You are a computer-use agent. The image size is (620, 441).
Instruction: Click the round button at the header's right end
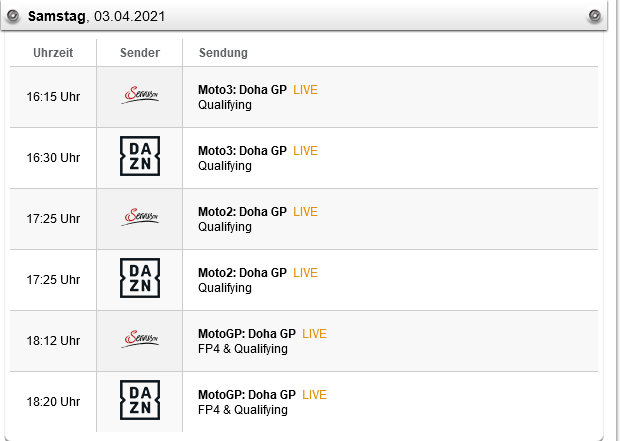(594, 16)
